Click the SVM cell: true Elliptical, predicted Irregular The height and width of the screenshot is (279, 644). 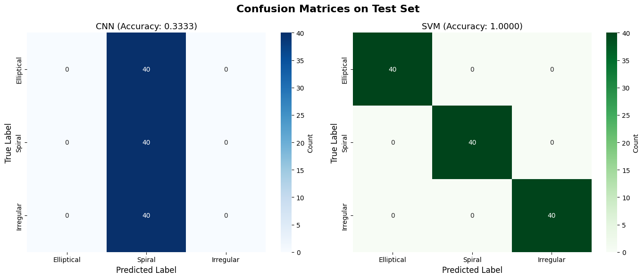[552, 69]
